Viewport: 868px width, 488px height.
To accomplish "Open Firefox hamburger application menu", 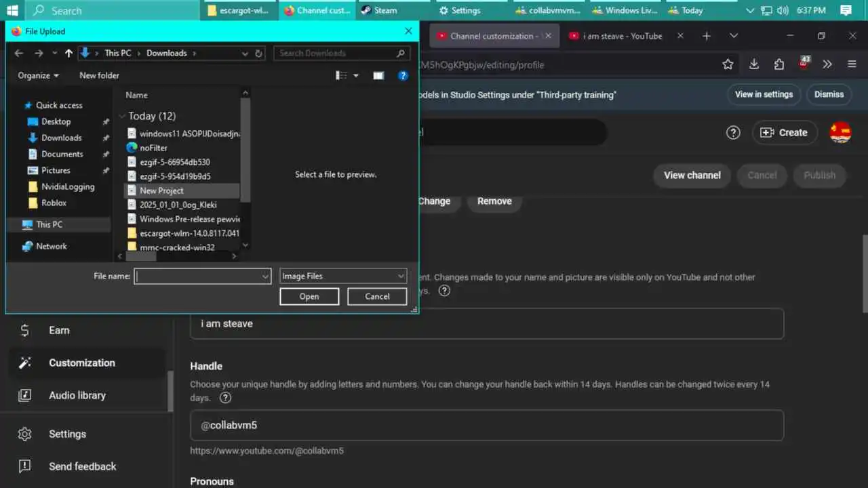I will (x=852, y=64).
